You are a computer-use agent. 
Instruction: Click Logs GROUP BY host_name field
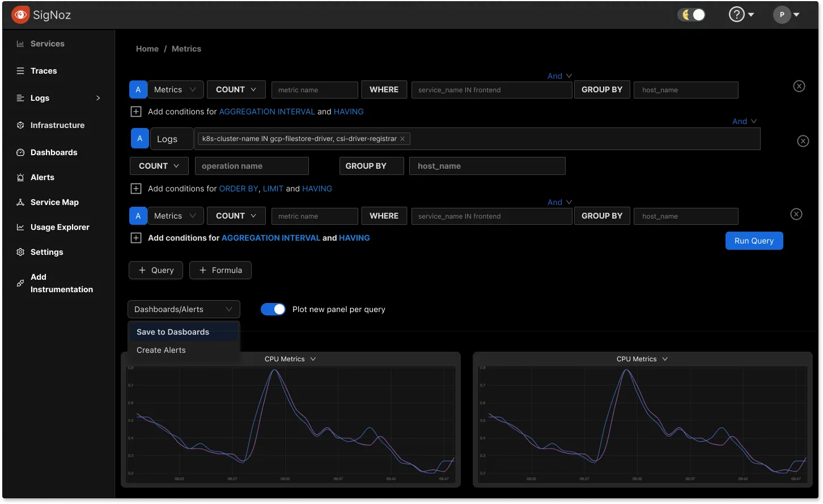[x=487, y=166]
